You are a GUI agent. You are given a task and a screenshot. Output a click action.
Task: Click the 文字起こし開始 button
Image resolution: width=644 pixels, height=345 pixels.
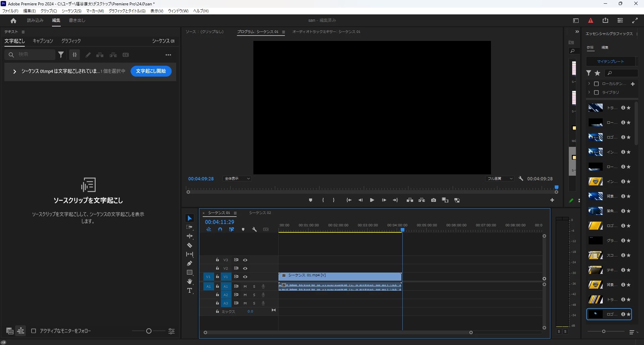151,71
